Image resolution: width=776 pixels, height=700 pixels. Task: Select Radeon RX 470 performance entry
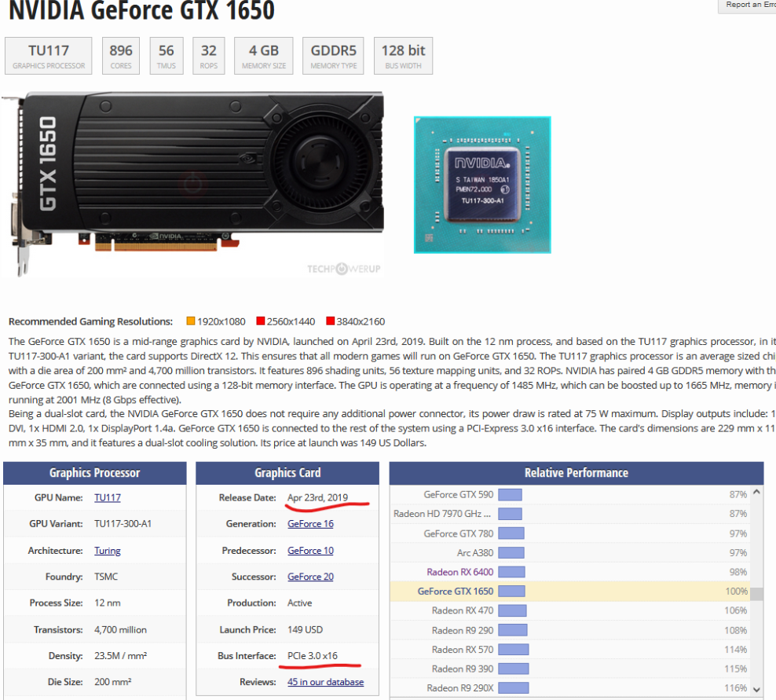570,610
